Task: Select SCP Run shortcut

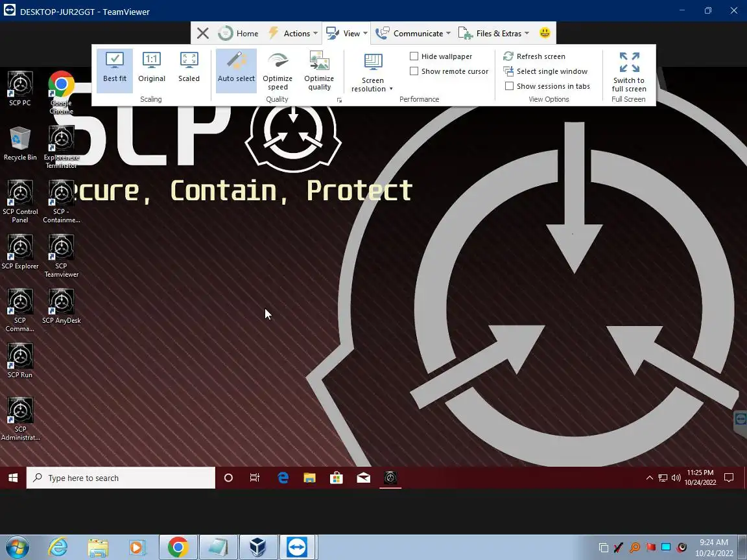Action: pos(20,360)
